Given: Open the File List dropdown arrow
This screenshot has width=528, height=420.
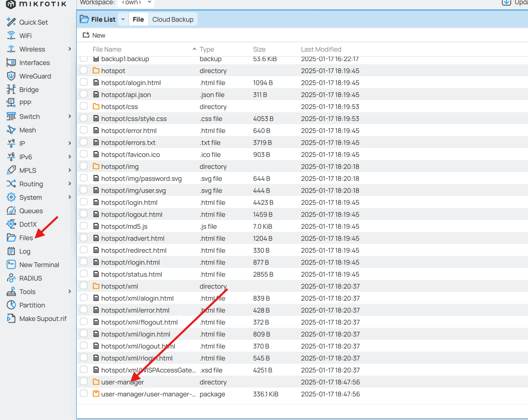Looking at the screenshot, I should 123,19.
